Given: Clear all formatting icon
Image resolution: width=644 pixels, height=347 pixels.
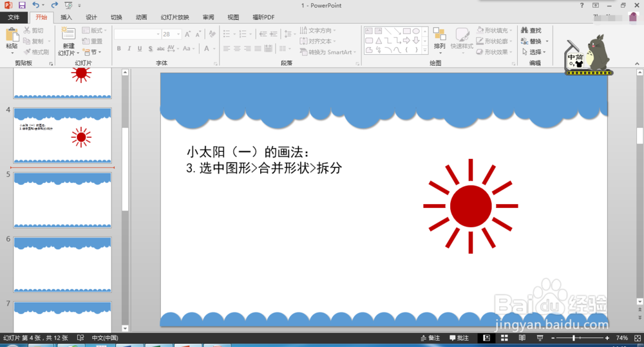Looking at the screenshot, I should coord(212,34).
